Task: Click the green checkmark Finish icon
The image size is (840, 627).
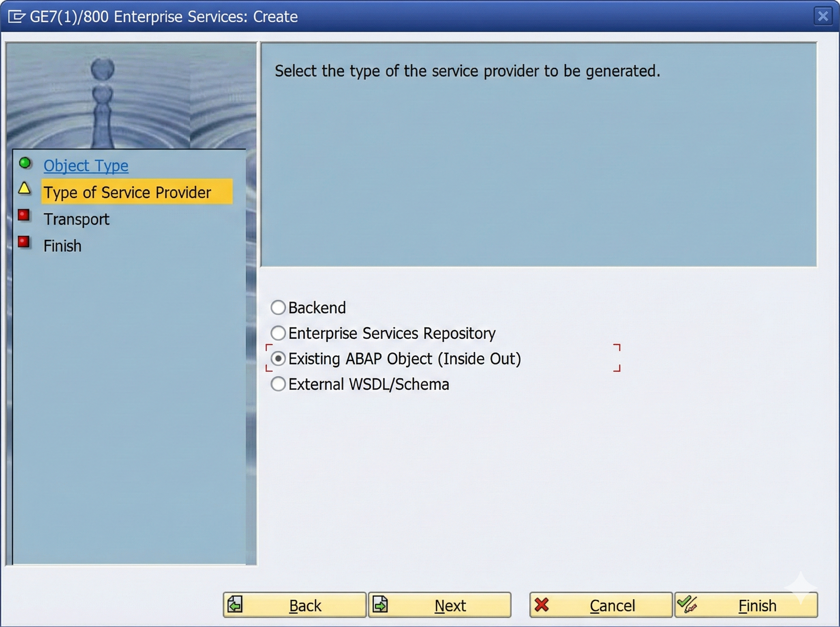Action: (687, 604)
